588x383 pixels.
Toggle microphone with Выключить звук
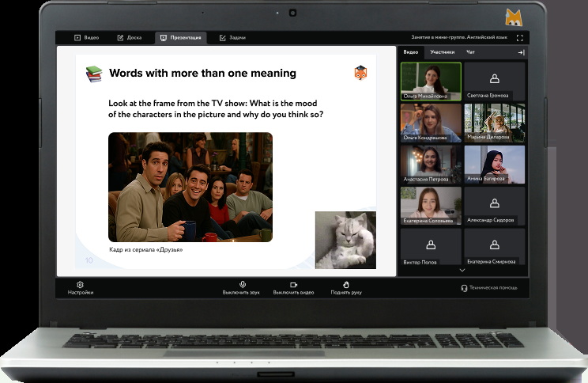tap(241, 288)
